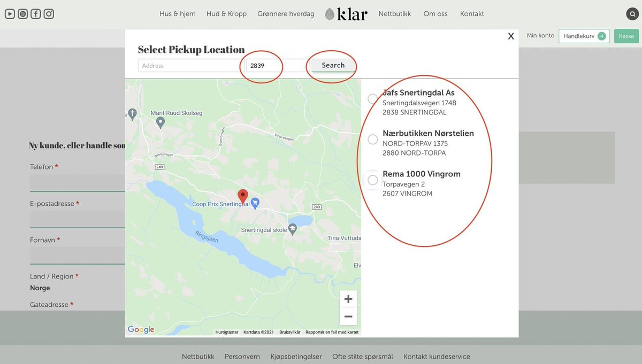Open Om oss menu item
Screen dimensions: 642x364
click(435, 14)
